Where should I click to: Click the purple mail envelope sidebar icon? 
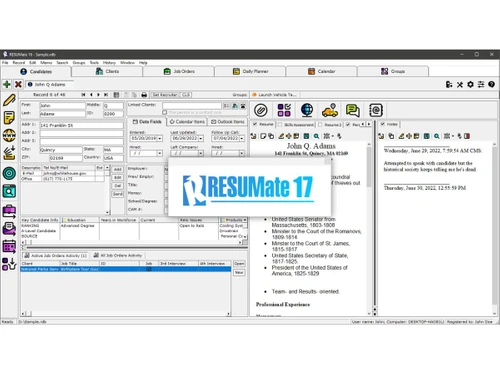click(9, 229)
